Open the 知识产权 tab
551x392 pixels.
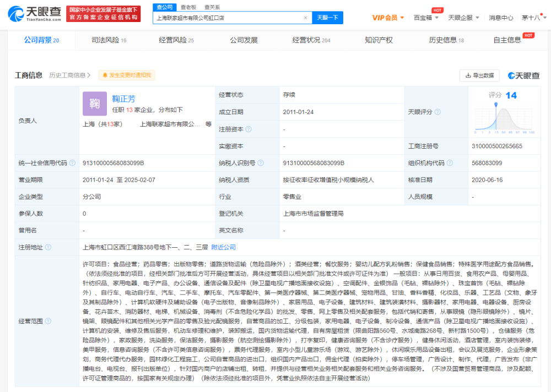click(379, 40)
